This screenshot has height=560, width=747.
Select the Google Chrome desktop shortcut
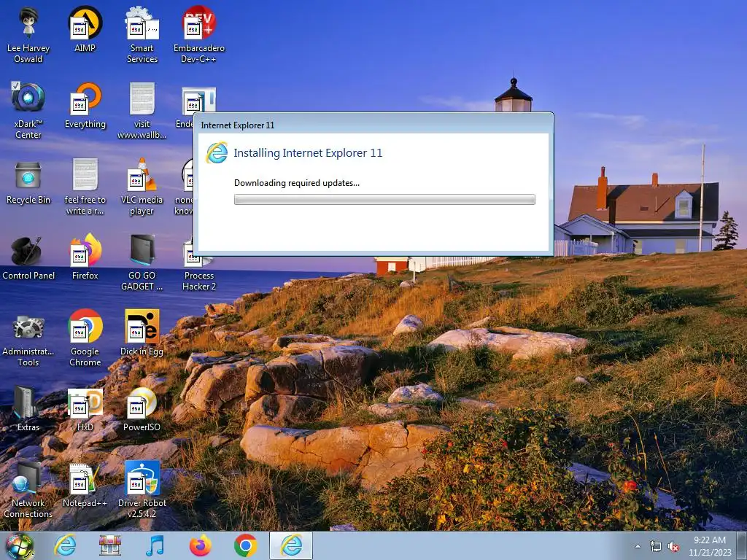click(85, 338)
